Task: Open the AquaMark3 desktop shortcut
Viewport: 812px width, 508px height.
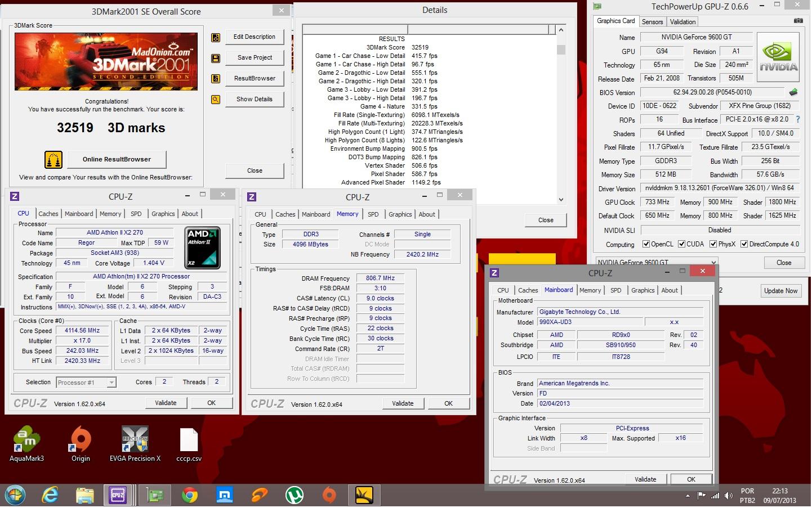Action: 26,444
